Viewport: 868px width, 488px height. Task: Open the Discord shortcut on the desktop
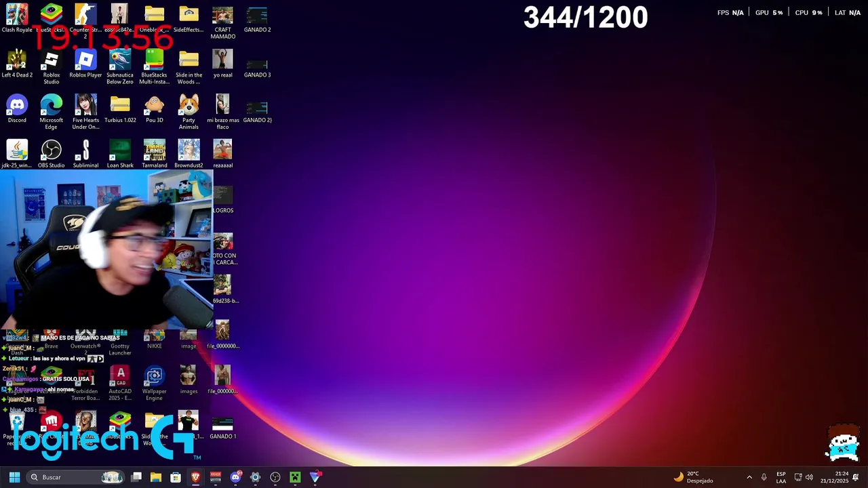click(17, 110)
